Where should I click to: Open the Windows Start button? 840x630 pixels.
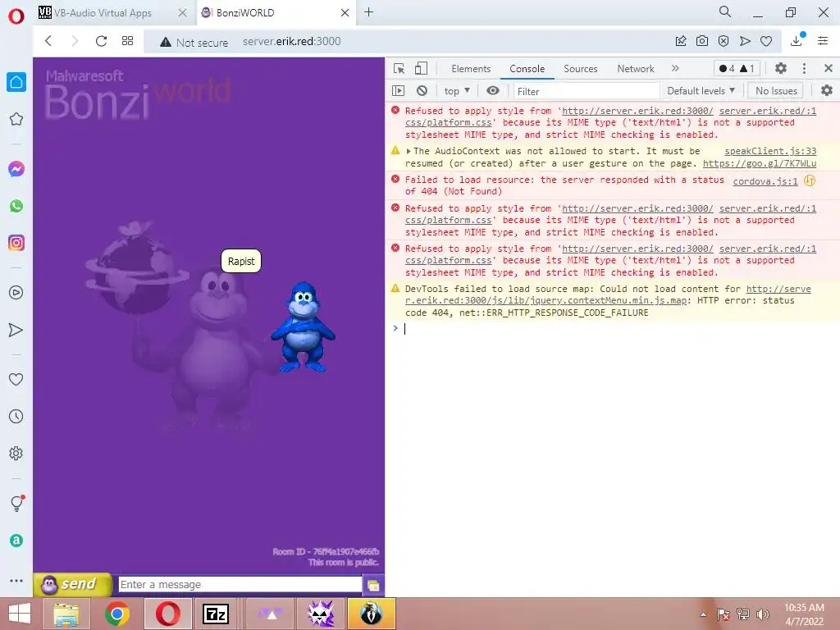pos(20,614)
